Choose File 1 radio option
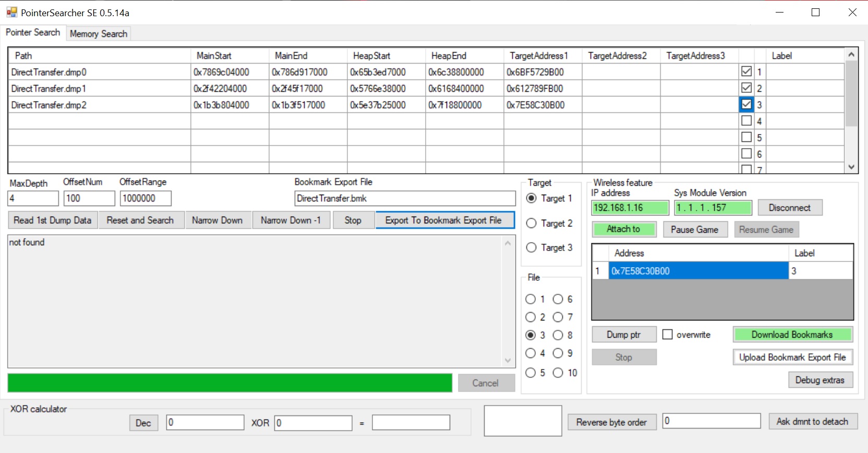Screen dimensions: 868x453 [531, 299]
